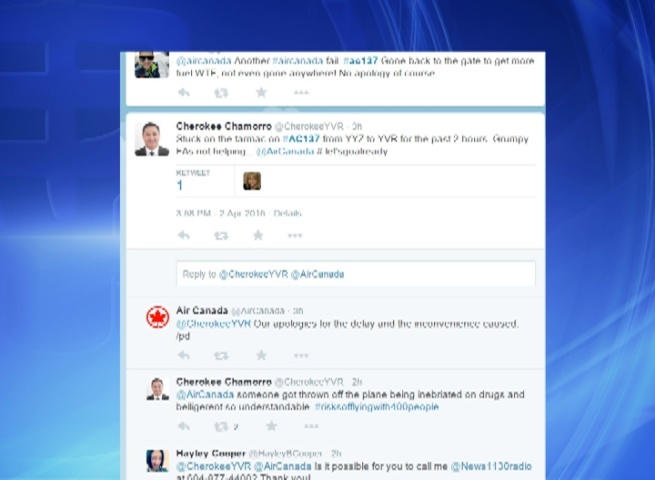Open Cherokee Chamorro's avatar on the main tweet

(x=152, y=139)
